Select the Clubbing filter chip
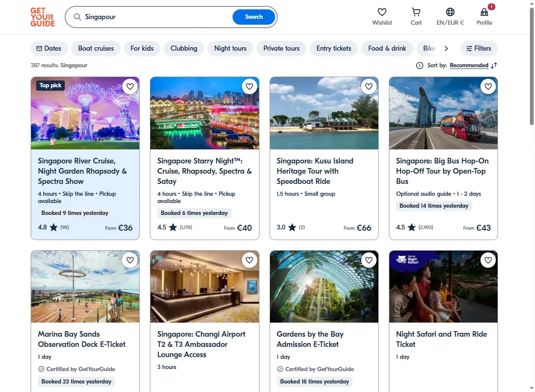The height and width of the screenshot is (392, 535). click(x=184, y=49)
